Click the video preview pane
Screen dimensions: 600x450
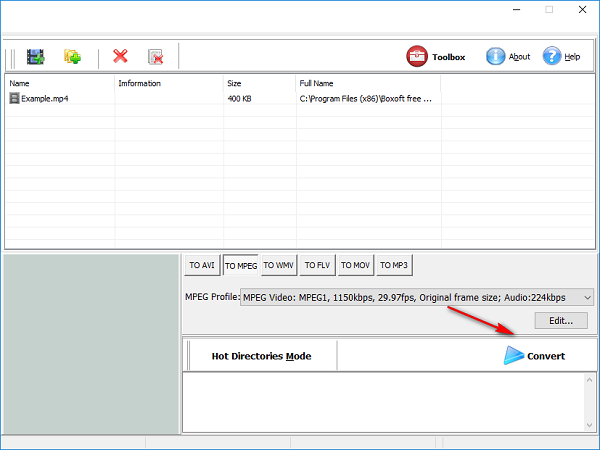point(91,344)
